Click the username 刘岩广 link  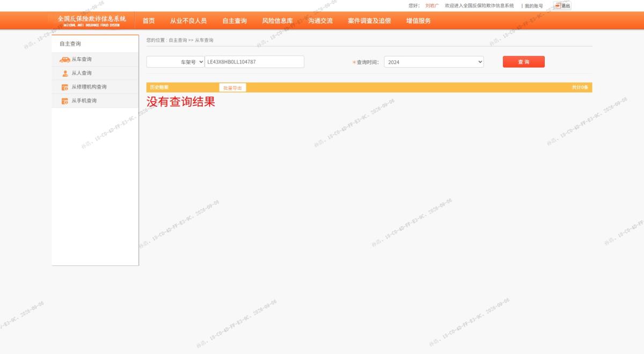tap(432, 5)
